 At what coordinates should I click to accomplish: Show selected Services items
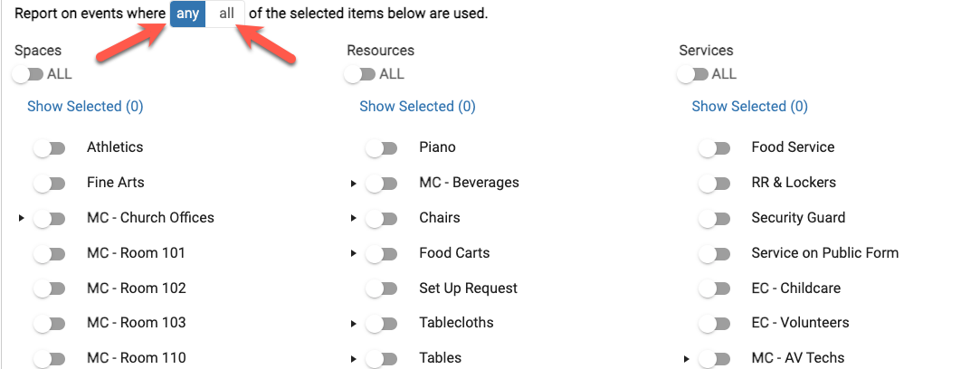pyautogui.click(x=749, y=107)
